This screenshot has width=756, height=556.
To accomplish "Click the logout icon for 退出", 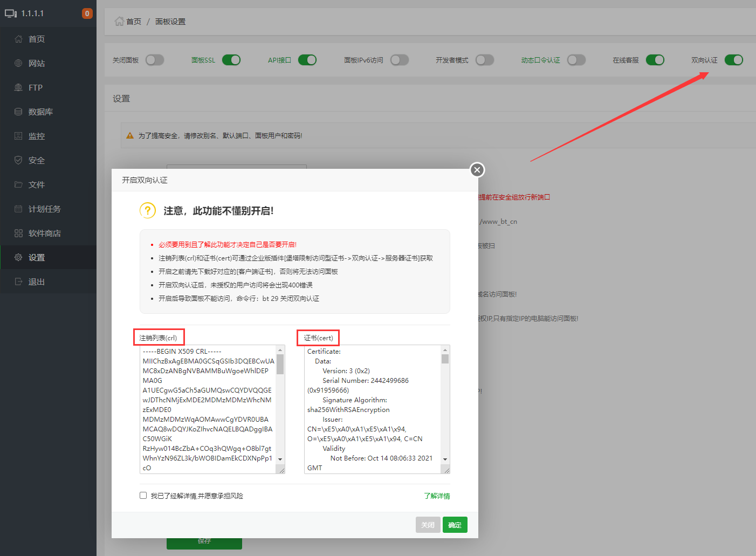I will pos(18,282).
